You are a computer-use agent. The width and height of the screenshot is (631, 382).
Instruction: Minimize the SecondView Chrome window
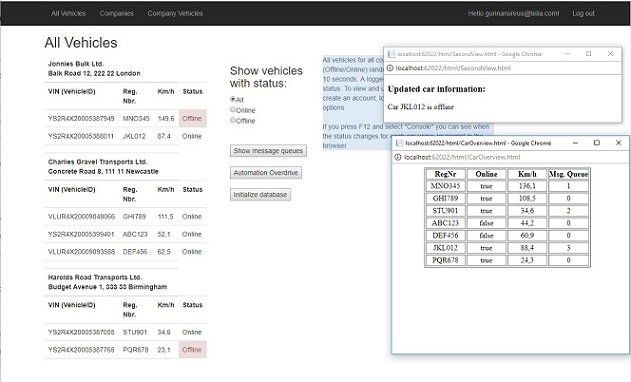pos(567,54)
